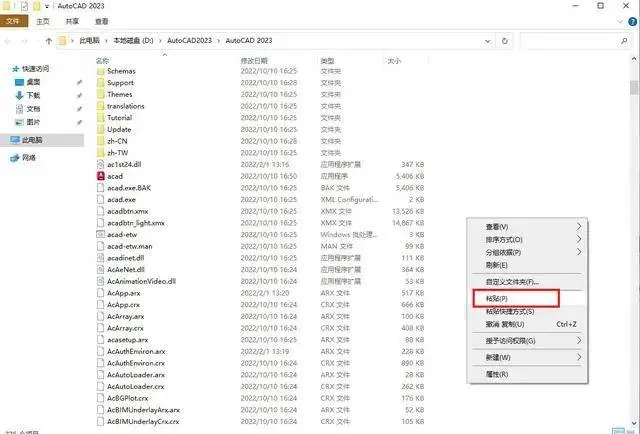640x434 pixels.
Task: Sort by Size (大小) column header
Action: pyautogui.click(x=394, y=61)
